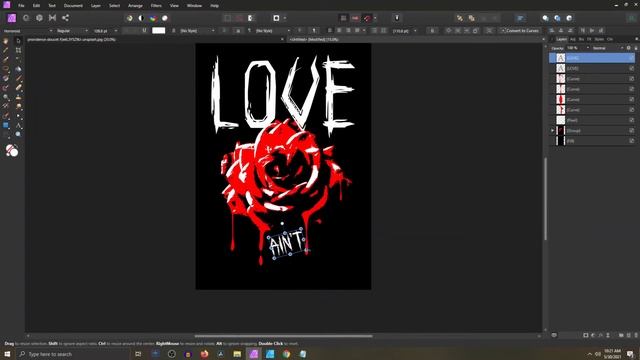
Task: Open the character style No Style dropdown
Action: click(x=197, y=31)
